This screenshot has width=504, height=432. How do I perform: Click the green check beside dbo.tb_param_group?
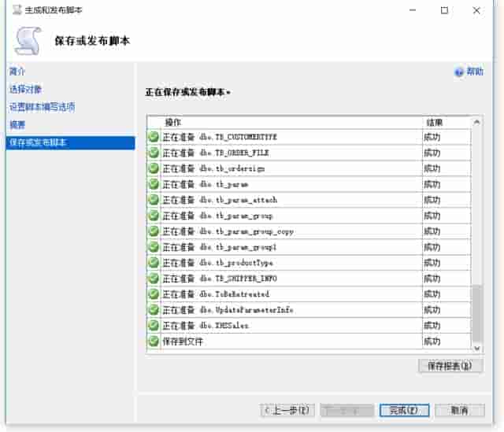154,216
